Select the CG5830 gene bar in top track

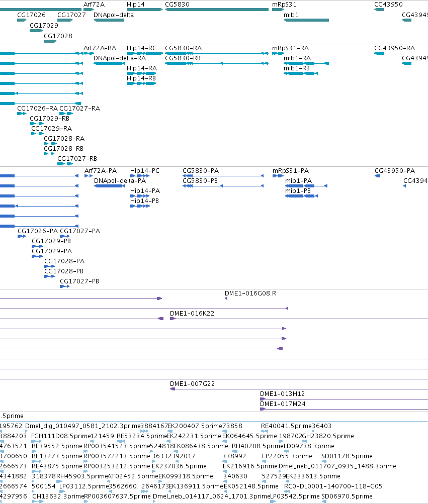pyautogui.click(x=217, y=10)
